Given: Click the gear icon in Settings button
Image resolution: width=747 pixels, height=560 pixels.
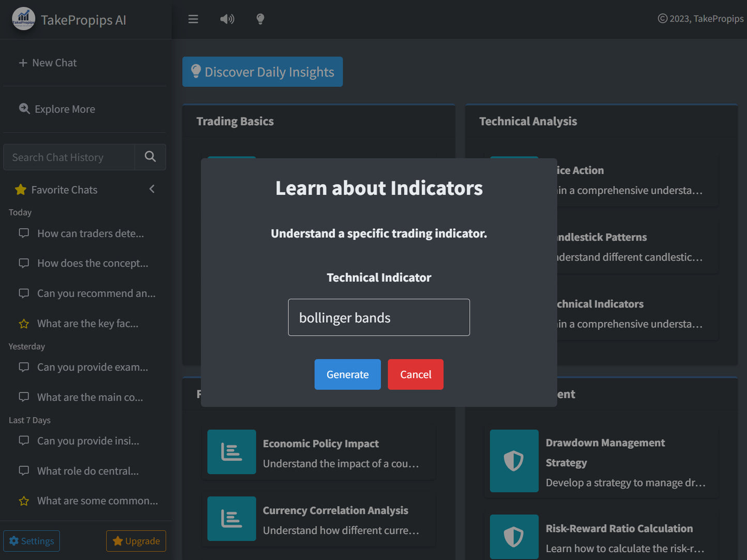Looking at the screenshot, I should click(14, 541).
